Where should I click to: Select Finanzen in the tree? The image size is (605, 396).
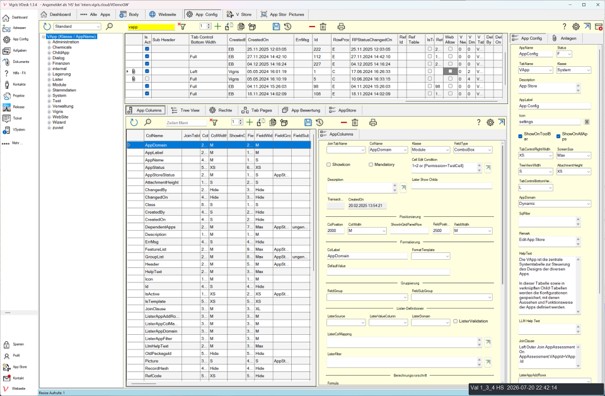click(61, 63)
